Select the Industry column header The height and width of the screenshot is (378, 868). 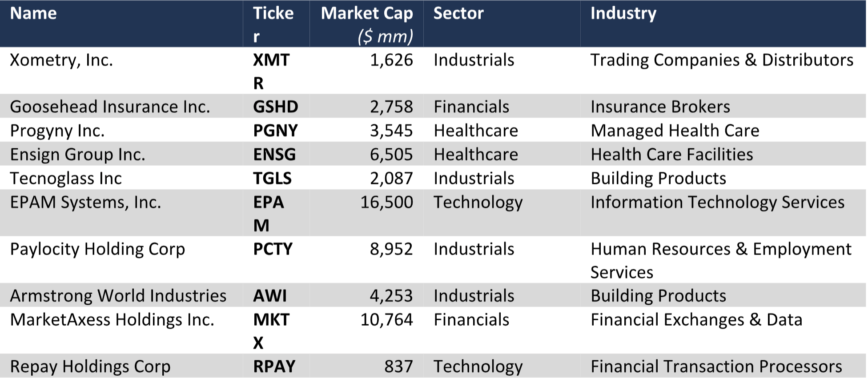pyautogui.click(x=623, y=13)
